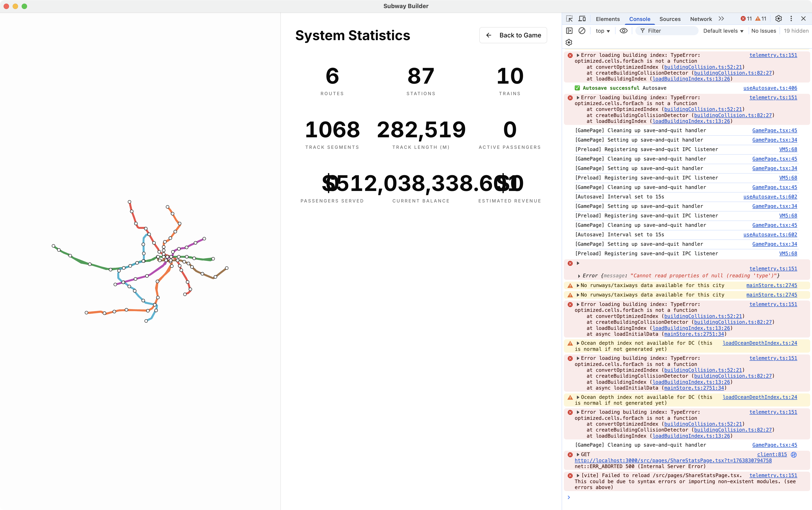Expand the null type Error object

coord(579,276)
